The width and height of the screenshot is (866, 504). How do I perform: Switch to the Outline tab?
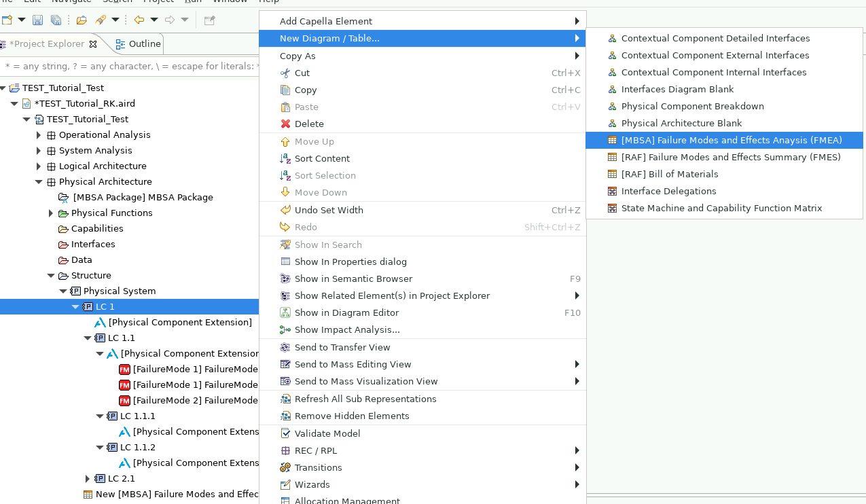tap(139, 44)
